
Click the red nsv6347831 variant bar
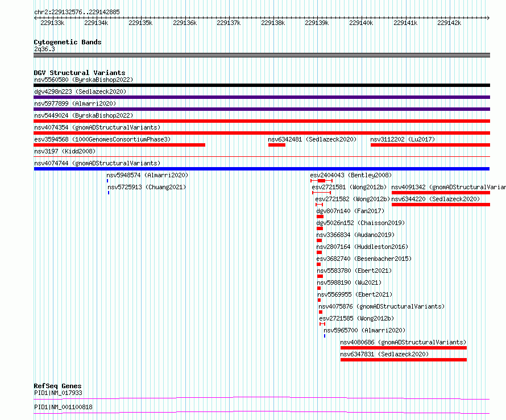[404, 360]
